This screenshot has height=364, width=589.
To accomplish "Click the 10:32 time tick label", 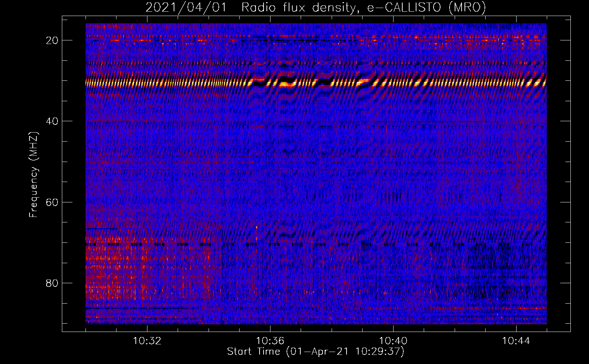I will point(147,341).
